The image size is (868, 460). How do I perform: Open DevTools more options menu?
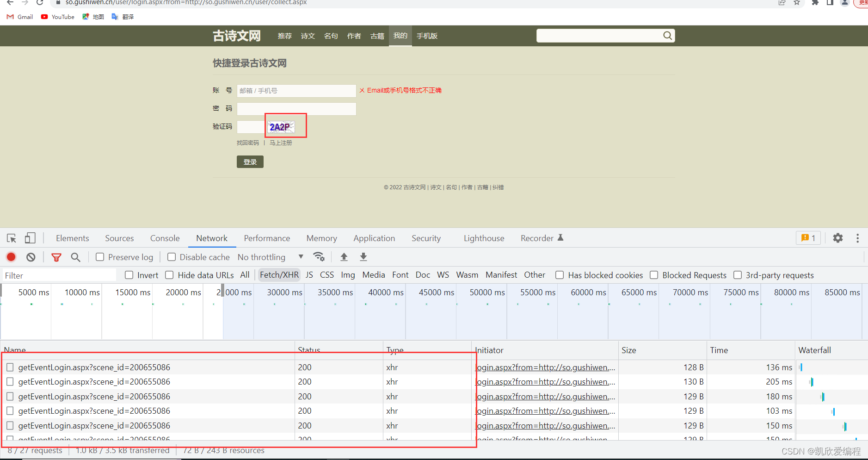tap(857, 238)
